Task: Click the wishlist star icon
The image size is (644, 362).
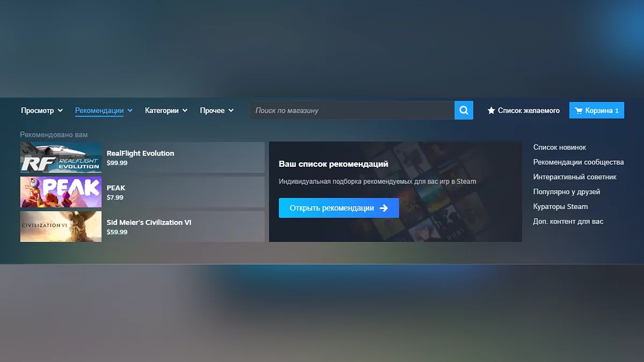Action: click(491, 110)
